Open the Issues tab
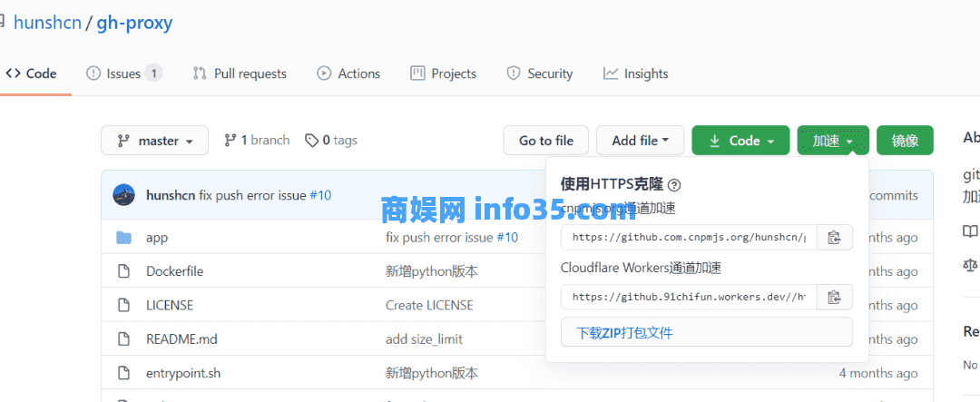Viewport: 980px width, 402px height. coord(123,74)
